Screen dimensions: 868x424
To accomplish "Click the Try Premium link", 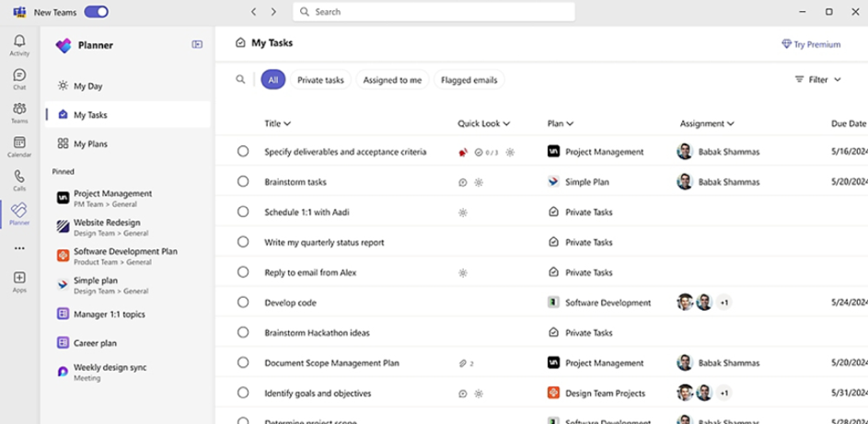I will tap(810, 44).
